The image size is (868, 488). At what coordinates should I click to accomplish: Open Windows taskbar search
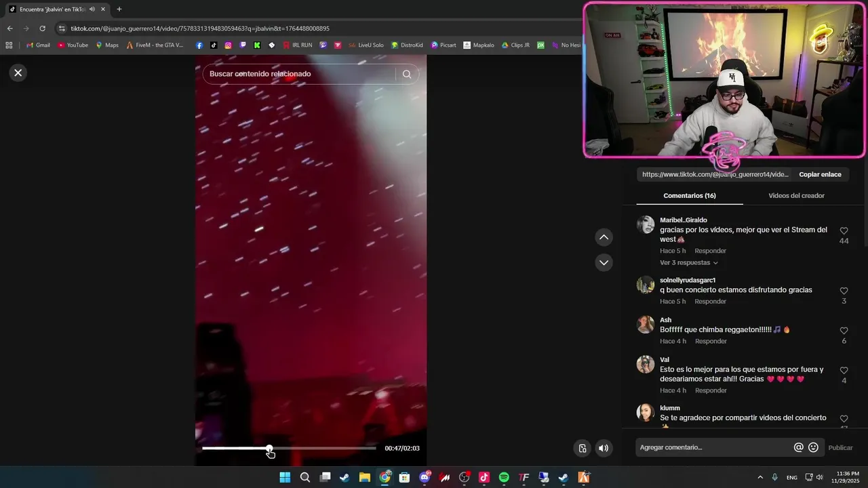click(305, 477)
